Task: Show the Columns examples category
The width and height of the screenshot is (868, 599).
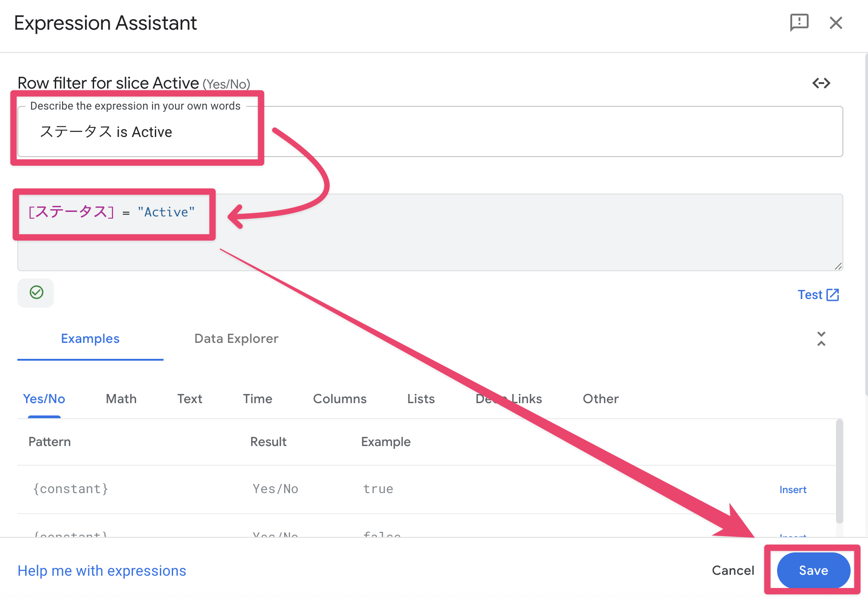Action: 339,399
